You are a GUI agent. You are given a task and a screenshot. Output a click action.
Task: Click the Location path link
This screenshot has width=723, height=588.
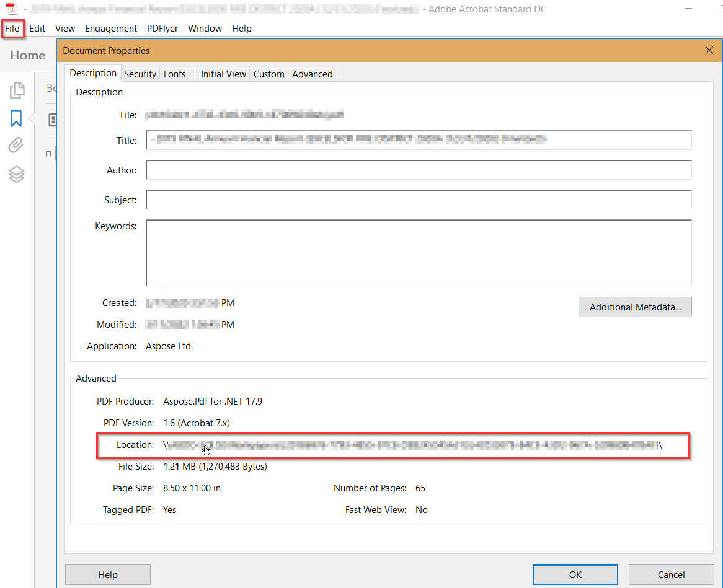coord(413,445)
